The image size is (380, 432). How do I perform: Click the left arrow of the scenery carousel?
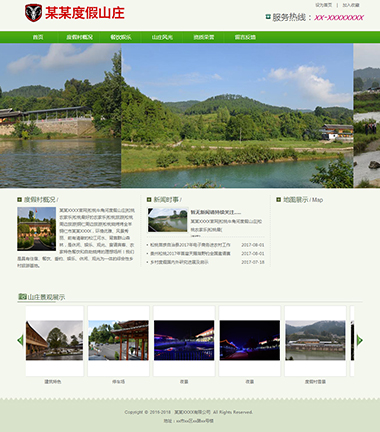(x=20, y=340)
